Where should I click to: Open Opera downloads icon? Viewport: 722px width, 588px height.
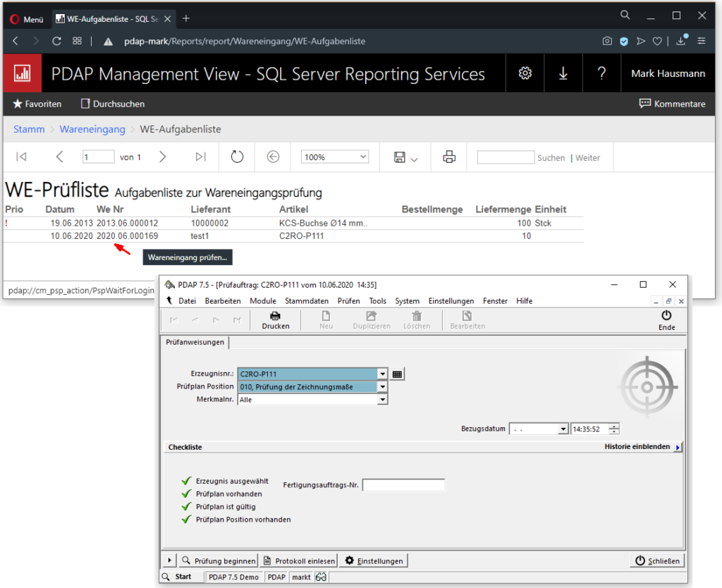(x=681, y=40)
